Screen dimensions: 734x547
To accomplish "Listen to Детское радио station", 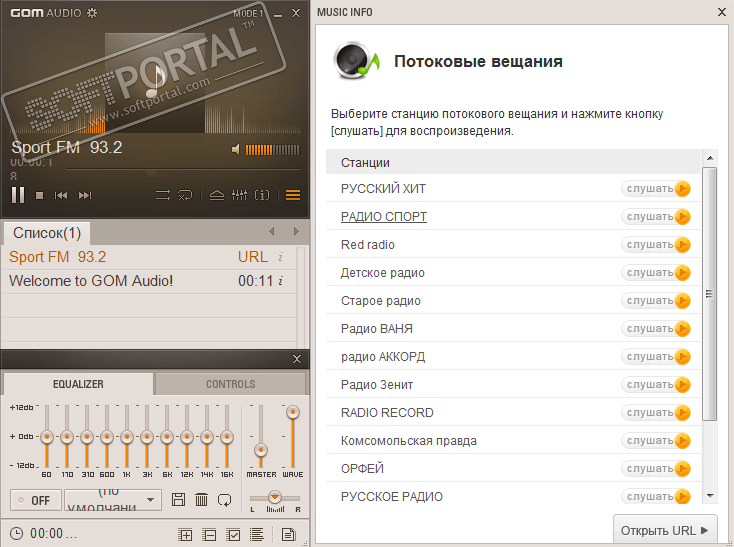I will point(656,273).
